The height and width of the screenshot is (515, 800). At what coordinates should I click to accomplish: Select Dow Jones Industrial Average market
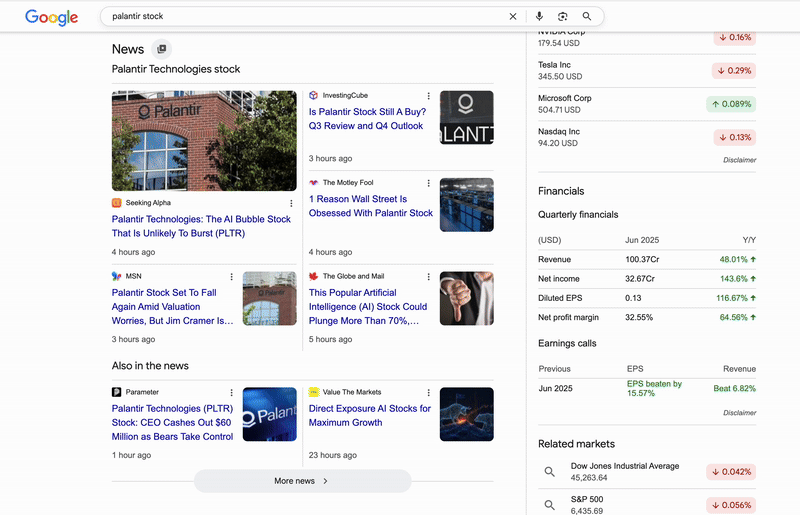647,472
